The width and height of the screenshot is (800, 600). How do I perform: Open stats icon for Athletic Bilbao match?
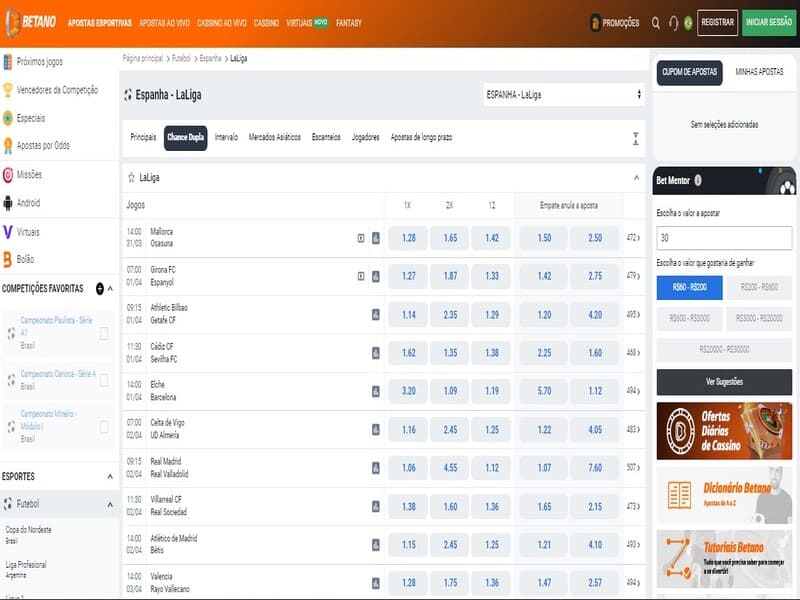click(x=376, y=315)
